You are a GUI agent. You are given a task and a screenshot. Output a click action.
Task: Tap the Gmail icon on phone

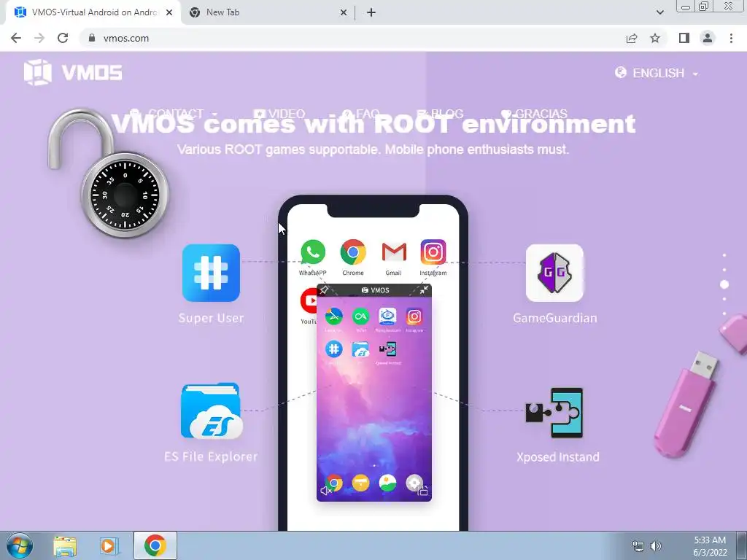tap(394, 252)
